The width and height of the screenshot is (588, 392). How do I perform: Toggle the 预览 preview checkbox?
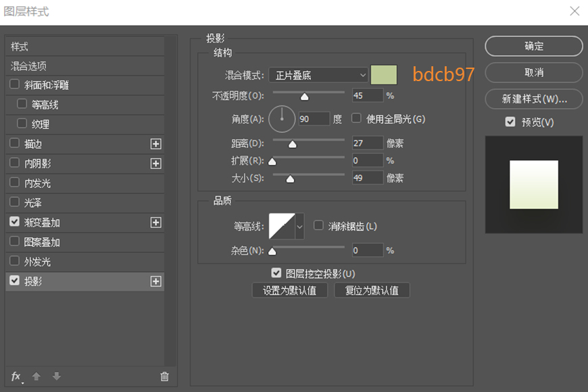pos(509,122)
